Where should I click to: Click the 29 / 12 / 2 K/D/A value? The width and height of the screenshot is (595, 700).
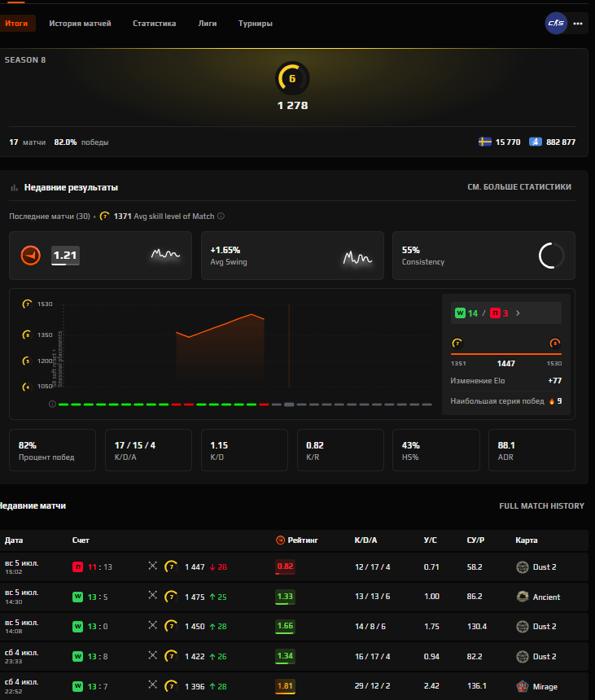pos(372,685)
